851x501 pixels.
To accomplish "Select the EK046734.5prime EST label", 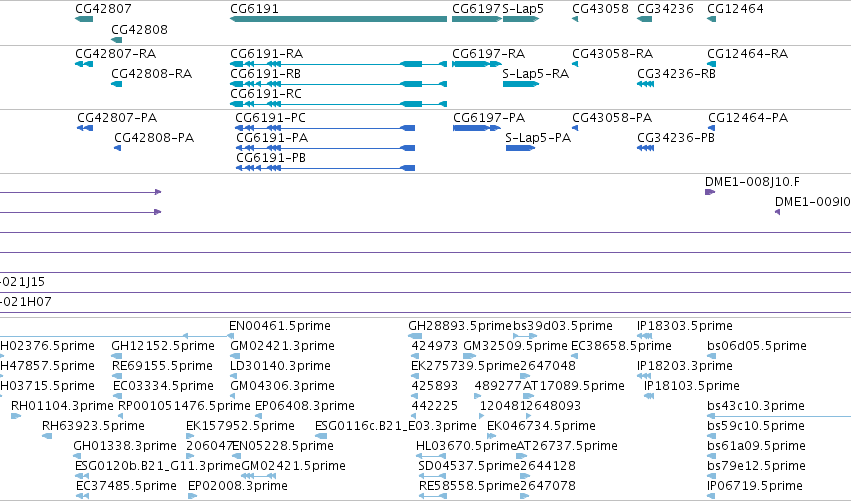I will click(541, 426).
